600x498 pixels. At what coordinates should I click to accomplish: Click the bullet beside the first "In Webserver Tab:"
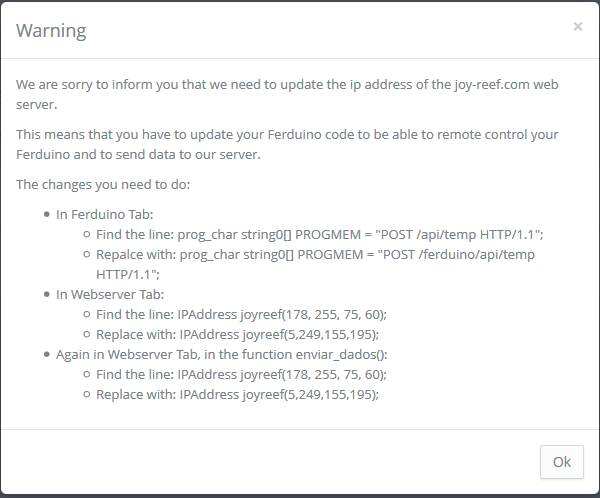click(47, 294)
